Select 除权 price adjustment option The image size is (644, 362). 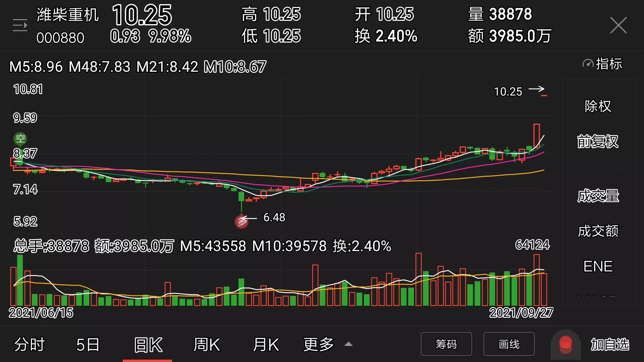coord(598,106)
